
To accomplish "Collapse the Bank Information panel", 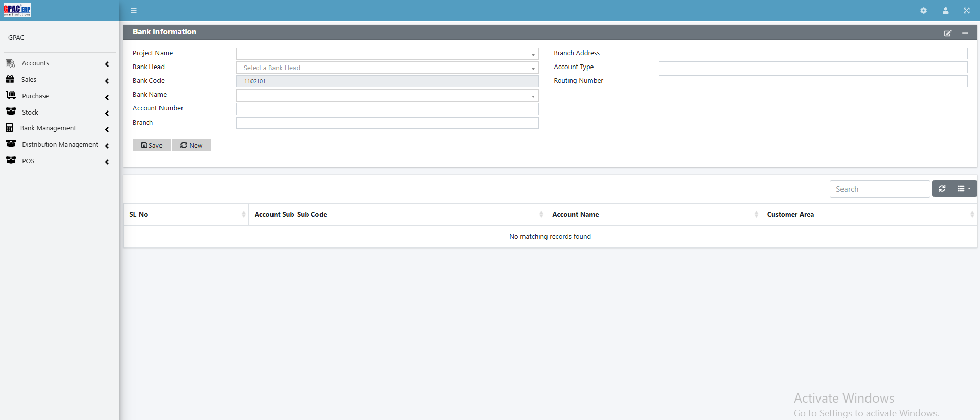I will [x=965, y=33].
